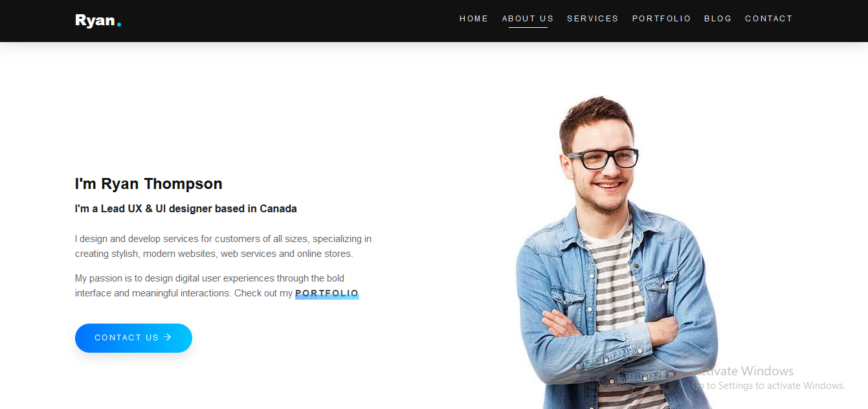Open PORTFOLIO from the top navigation bar
This screenshot has width=868, height=409.
click(662, 19)
